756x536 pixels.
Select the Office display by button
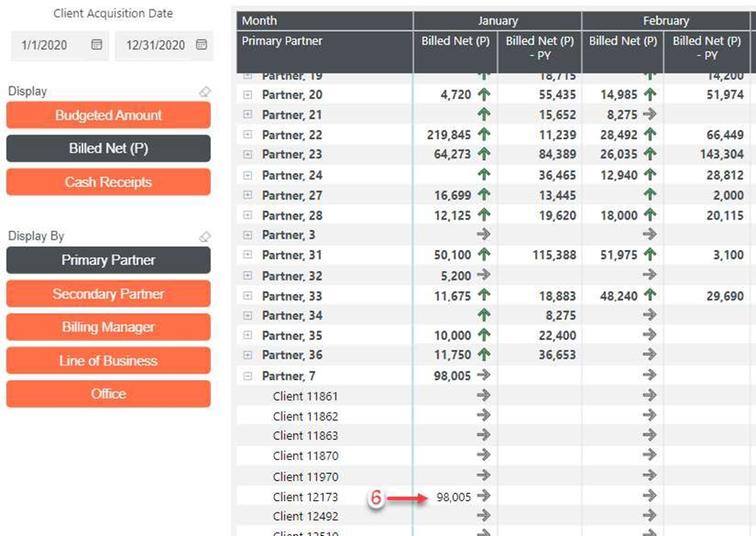(108, 393)
